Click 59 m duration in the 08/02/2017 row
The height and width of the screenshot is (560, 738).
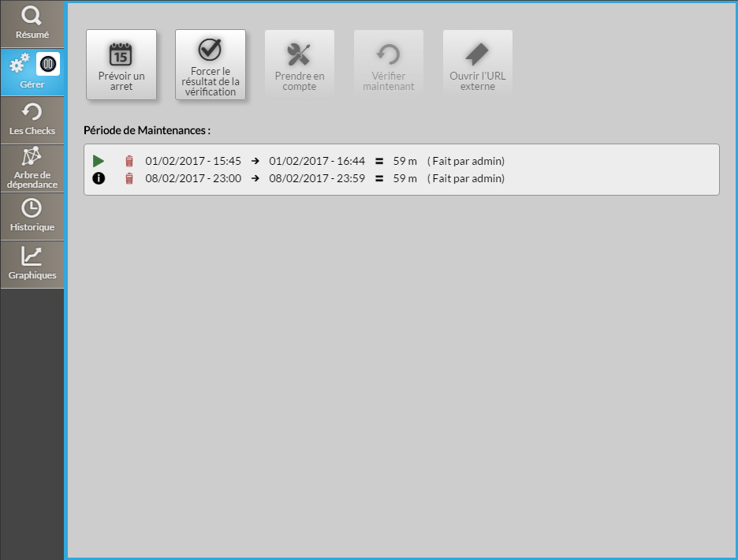pyautogui.click(x=404, y=178)
